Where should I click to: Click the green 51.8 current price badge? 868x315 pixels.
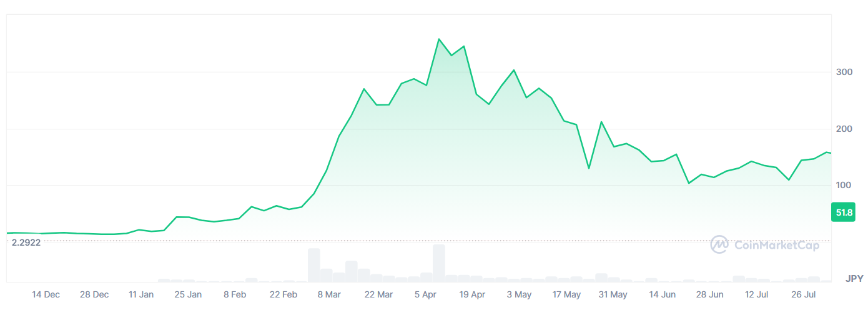click(844, 212)
